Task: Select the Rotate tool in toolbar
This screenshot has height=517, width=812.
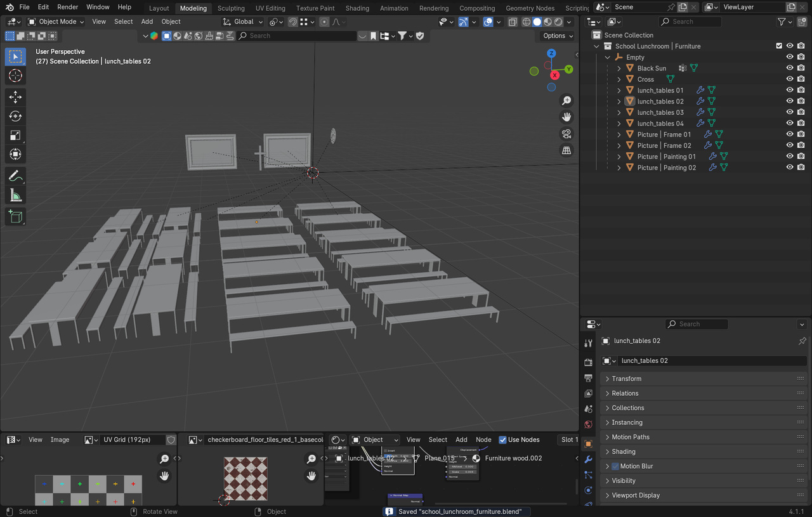Action: coord(16,116)
